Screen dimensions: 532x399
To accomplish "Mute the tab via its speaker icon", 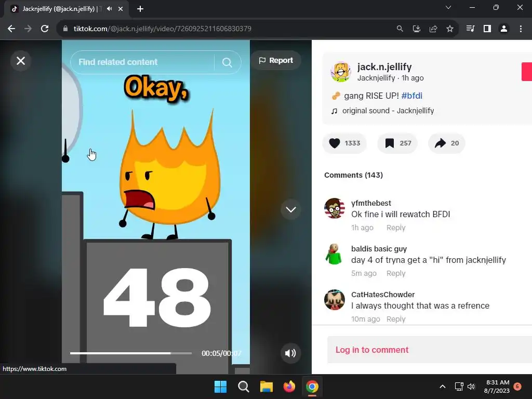I will click(109, 9).
